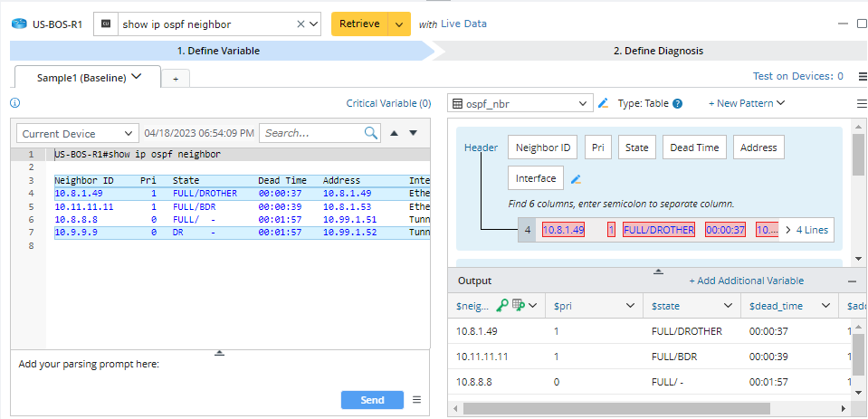Open the hamburger menu beside Send
868x419 pixels.
coord(416,400)
